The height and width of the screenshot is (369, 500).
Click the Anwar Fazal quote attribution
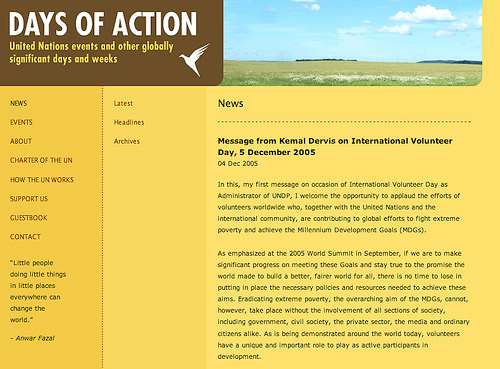tap(32, 338)
